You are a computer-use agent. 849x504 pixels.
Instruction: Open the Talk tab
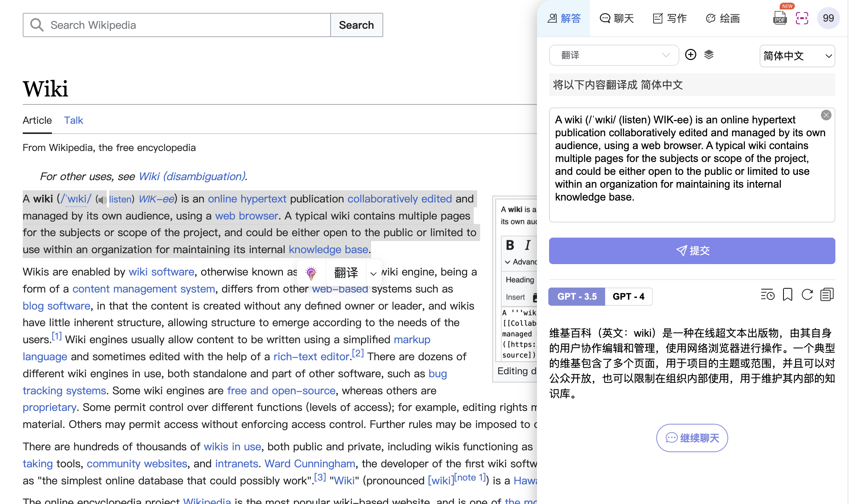(x=73, y=120)
